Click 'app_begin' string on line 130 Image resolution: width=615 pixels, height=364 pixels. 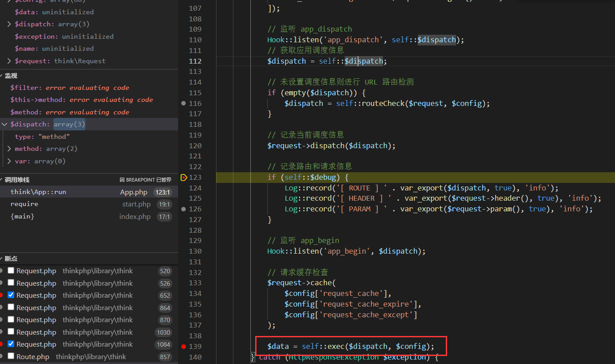(x=348, y=251)
